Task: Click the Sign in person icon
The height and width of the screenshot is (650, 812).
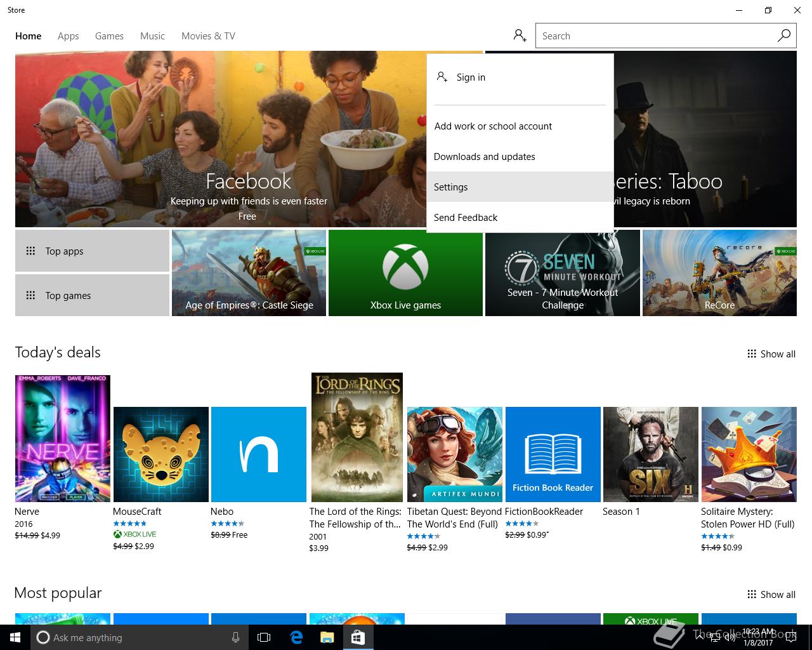Action: (x=442, y=77)
